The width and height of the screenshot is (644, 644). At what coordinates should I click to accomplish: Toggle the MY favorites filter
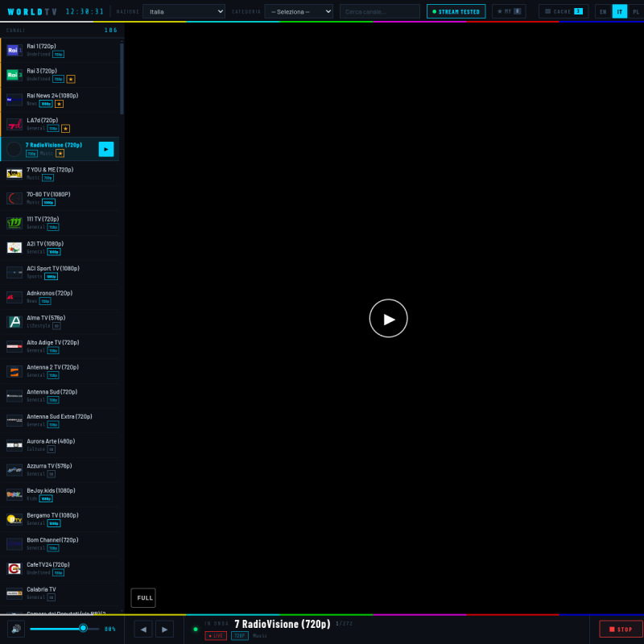(509, 11)
